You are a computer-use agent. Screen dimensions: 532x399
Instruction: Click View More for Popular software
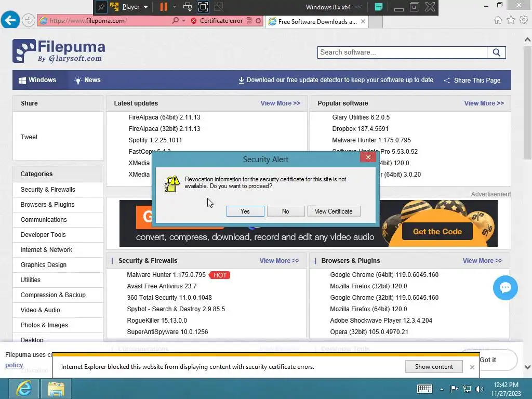(x=484, y=103)
